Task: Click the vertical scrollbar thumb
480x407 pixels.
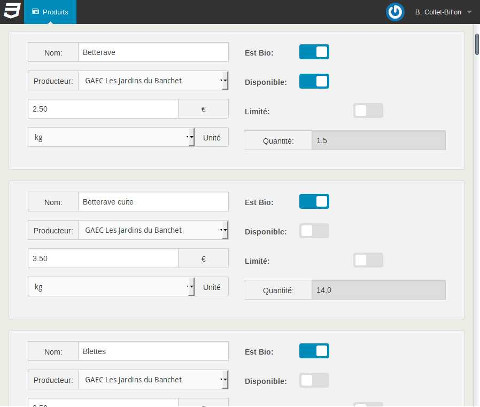Action: coord(477,44)
